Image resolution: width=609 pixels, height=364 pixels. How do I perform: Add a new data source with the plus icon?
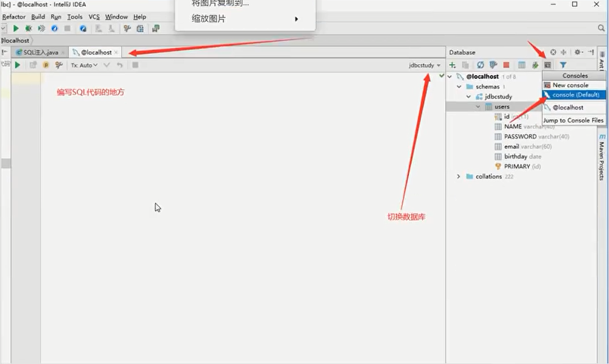(x=452, y=65)
